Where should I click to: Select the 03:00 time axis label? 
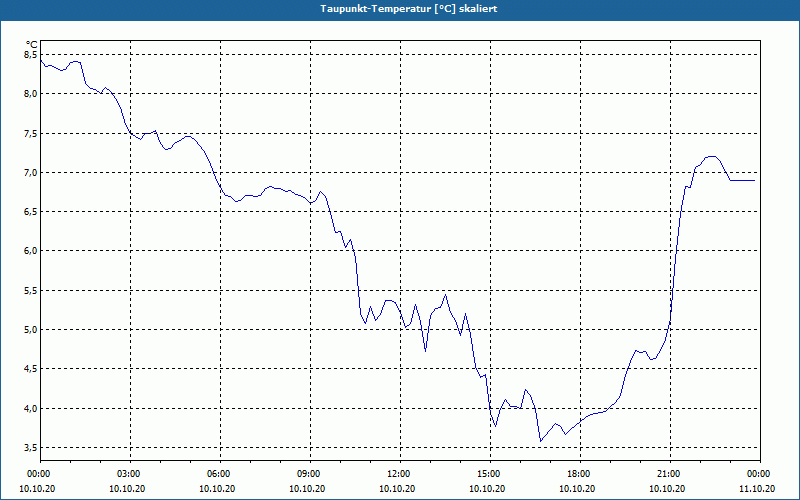pyautogui.click(x=127, y=474)
